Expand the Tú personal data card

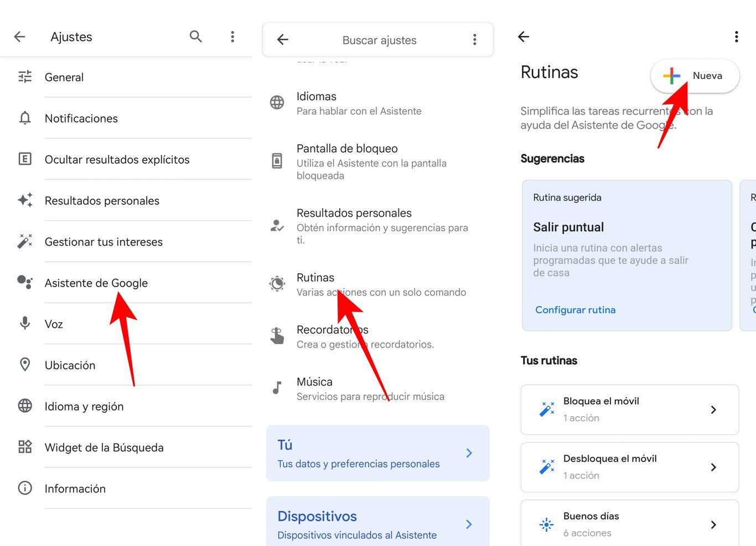tap(378, 453)
